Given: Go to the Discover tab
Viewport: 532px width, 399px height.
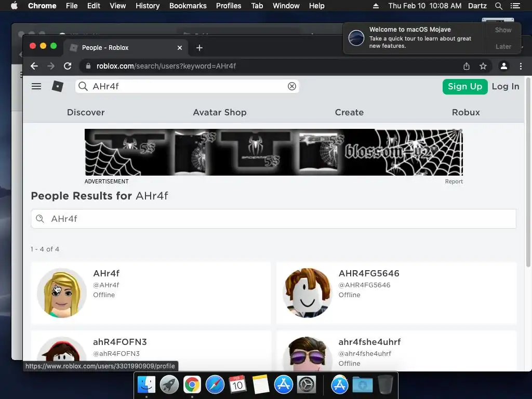Looking at the screenshot, I should tap(86, 112).
